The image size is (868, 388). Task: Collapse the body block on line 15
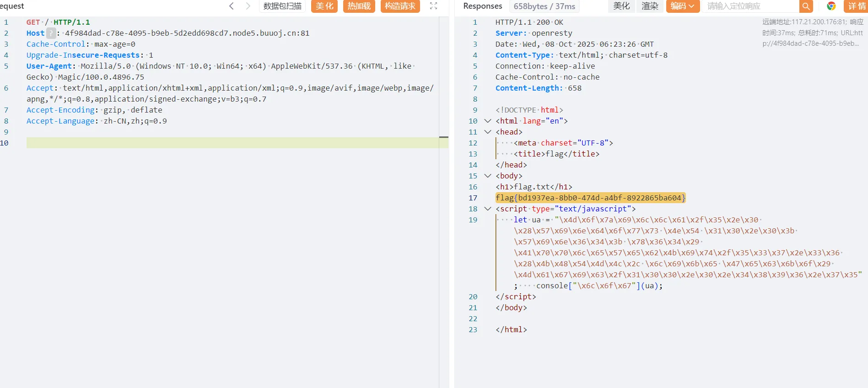pos(488,176)
